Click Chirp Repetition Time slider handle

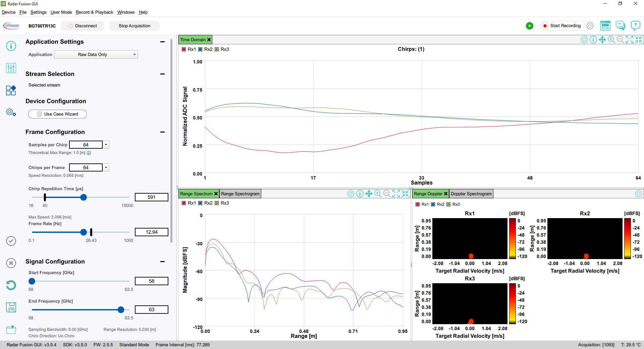(x=84, y=197)
